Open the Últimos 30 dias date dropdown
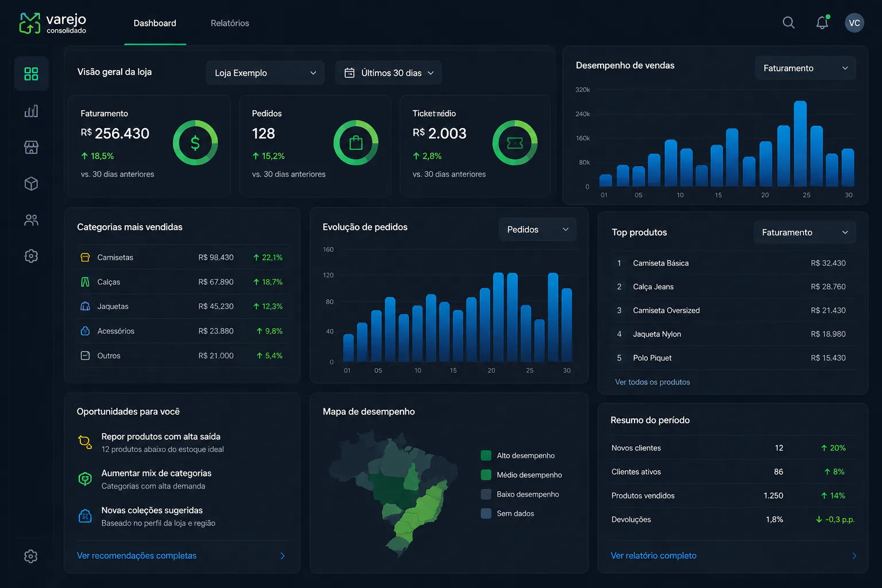The image size is (882, 588). 388,73
